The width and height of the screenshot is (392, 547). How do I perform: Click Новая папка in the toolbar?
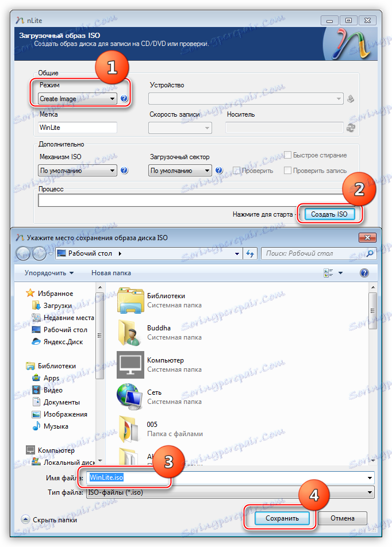click(111, 273)
